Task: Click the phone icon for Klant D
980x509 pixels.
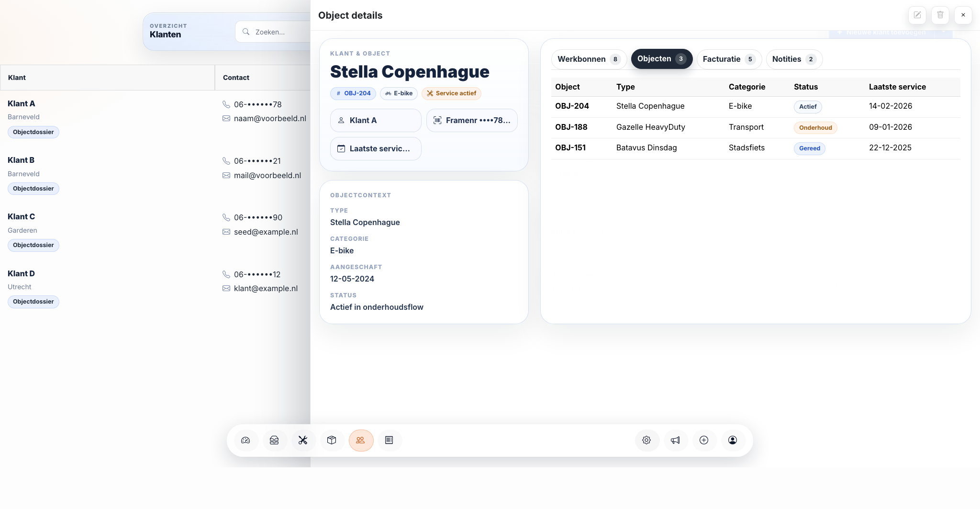Action: click(x=226, y=274)
